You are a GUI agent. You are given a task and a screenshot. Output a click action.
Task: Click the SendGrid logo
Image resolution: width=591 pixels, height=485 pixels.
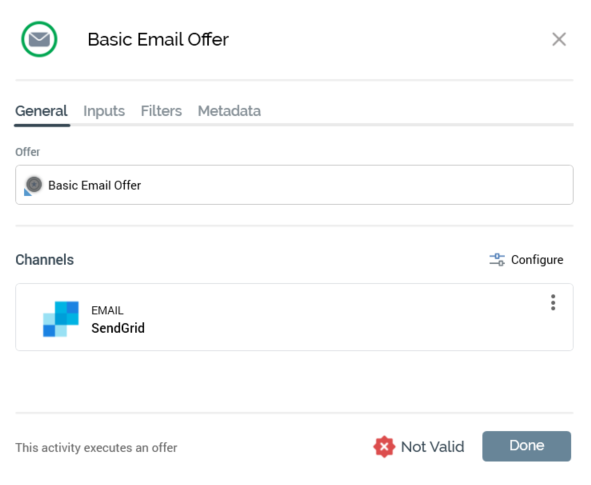pos(61,319)
